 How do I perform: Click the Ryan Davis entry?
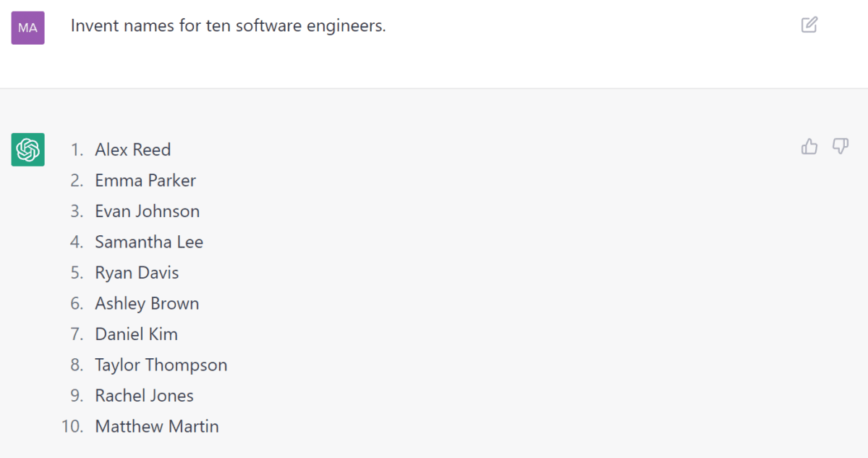point(137,273)
